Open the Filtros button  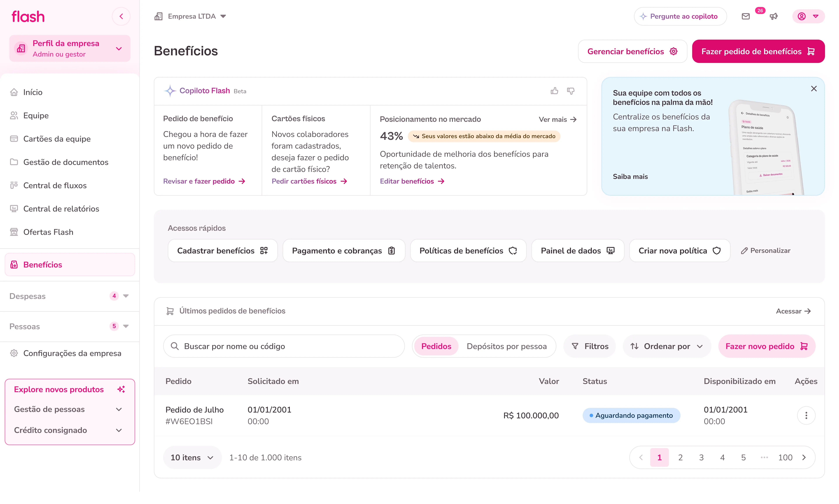point(589,346)
